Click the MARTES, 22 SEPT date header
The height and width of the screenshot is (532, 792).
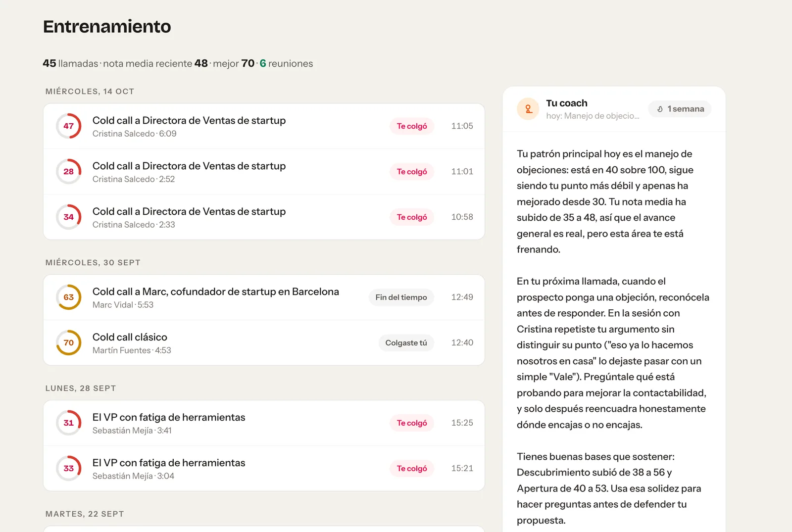(85, 514)
